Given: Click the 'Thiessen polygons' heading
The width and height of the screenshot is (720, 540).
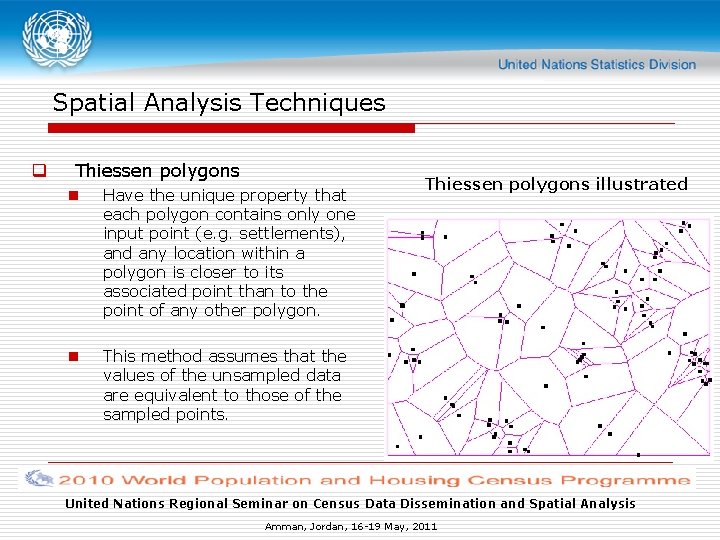Looking at the screenshot, I should point(158,171).
